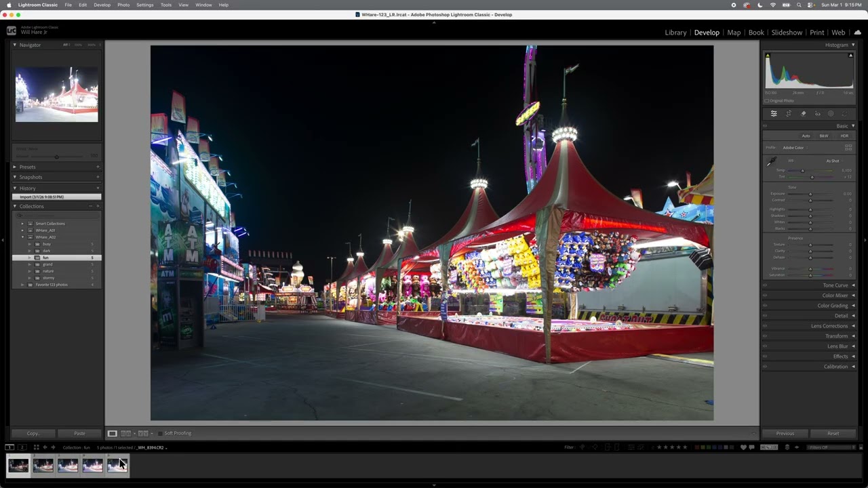Viewport: 868px width, 488px height.
Task: Add new collection with plus icon
Action: [x=98, y=206]
